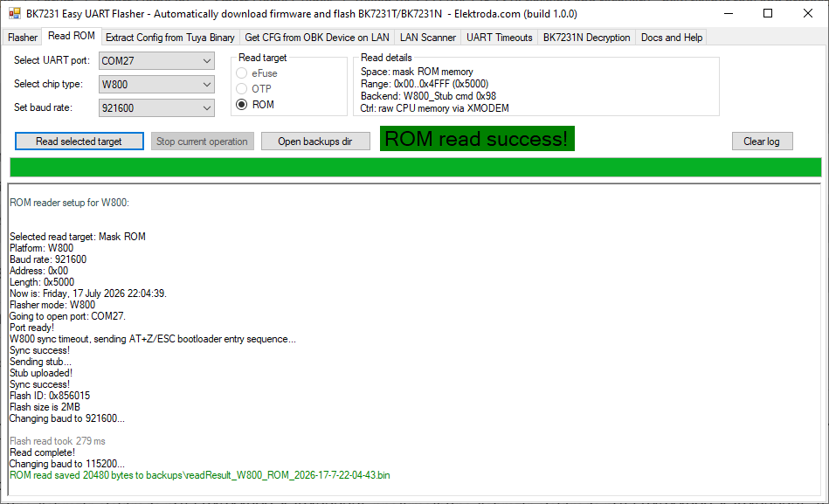Go to Docs and Help tab
The image size is (829, 504).
coord(672,38)
